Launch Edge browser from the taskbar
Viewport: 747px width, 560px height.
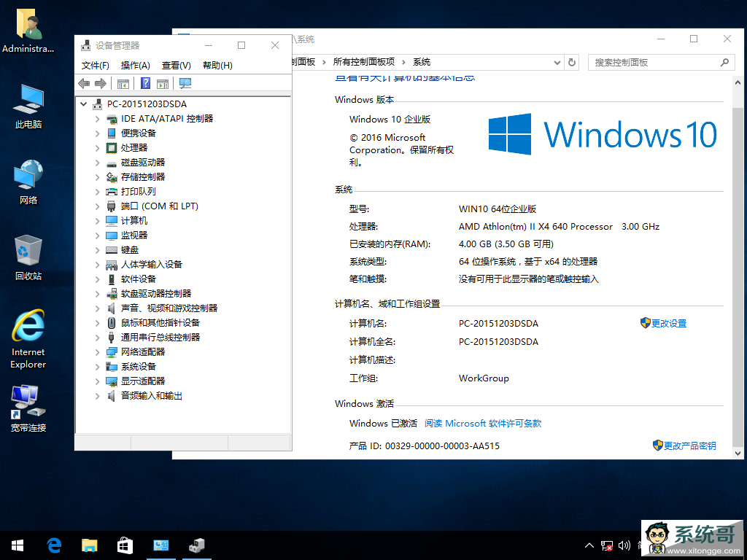tap(54, 545)
